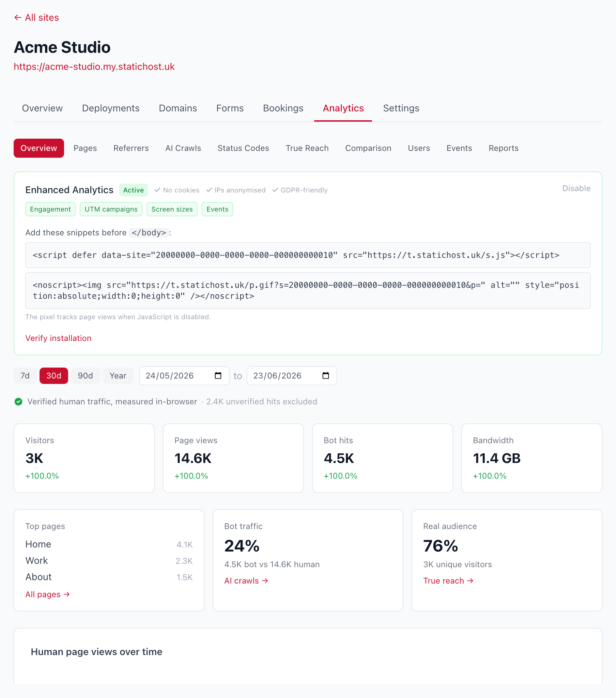This screenshot has width=616, height=698.
Task: Click the noscript pixel snippet code box
Action: [308, 291]
